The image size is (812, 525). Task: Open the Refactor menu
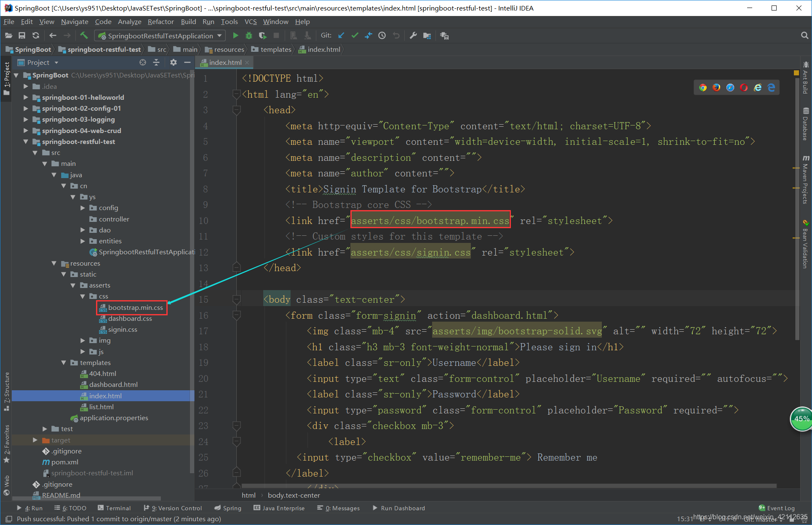(x=160, y=21)
